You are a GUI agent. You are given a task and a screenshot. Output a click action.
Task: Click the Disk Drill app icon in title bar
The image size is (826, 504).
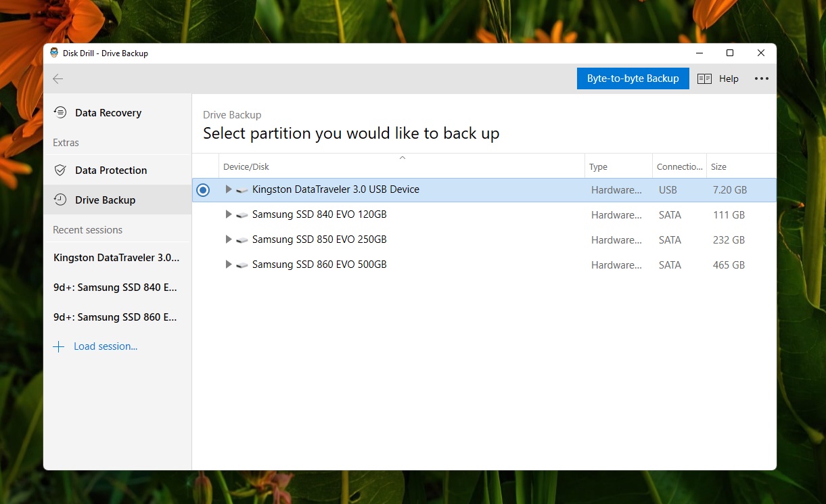tap(54, 53)
